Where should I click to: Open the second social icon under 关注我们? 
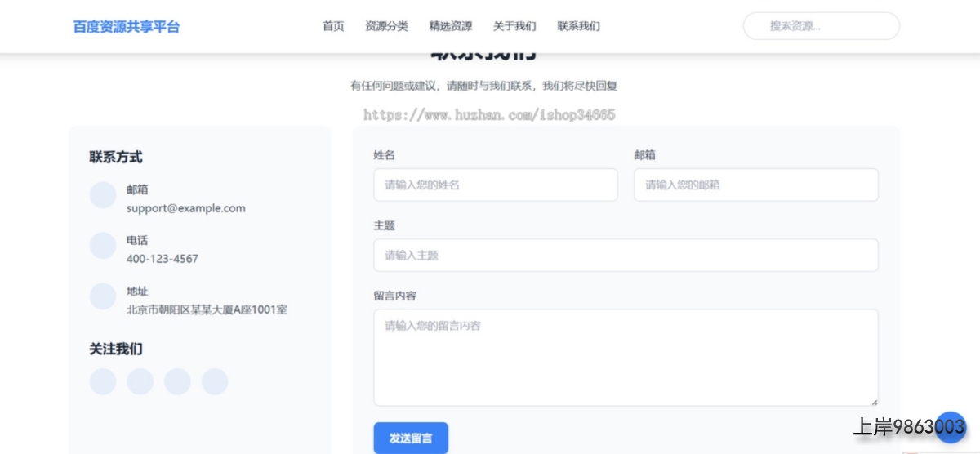click(x=140, y=381)
